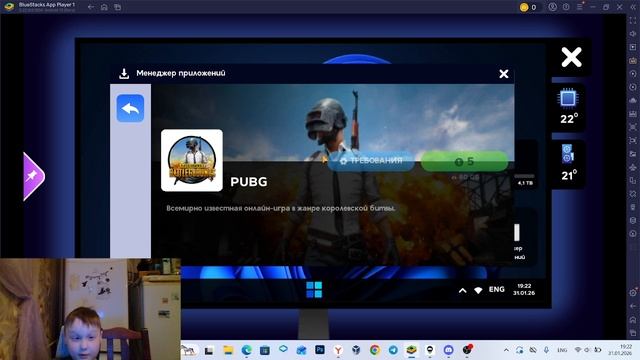The width and height of the screenshot is (640, 360).
Task: Toggle BlueStacks fullscreen mode
Action: click(x=633, y=20)
